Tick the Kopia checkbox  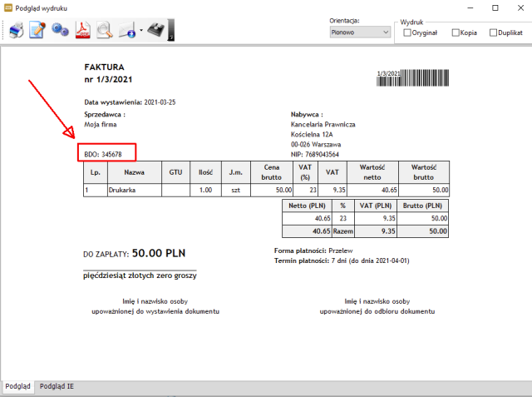456,32
